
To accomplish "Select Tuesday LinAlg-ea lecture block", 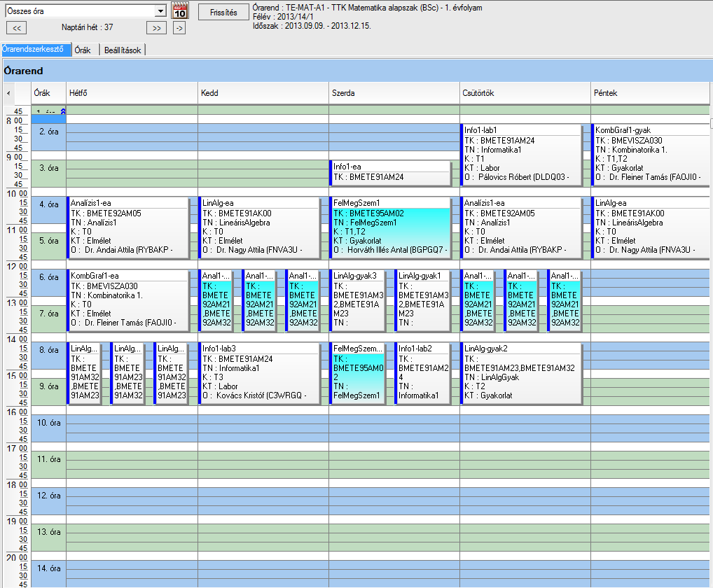I will tap(260, 227).
